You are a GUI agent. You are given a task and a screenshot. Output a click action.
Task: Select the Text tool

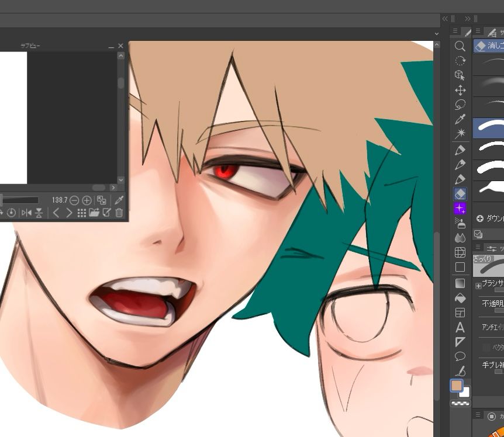tap(460, 328)
